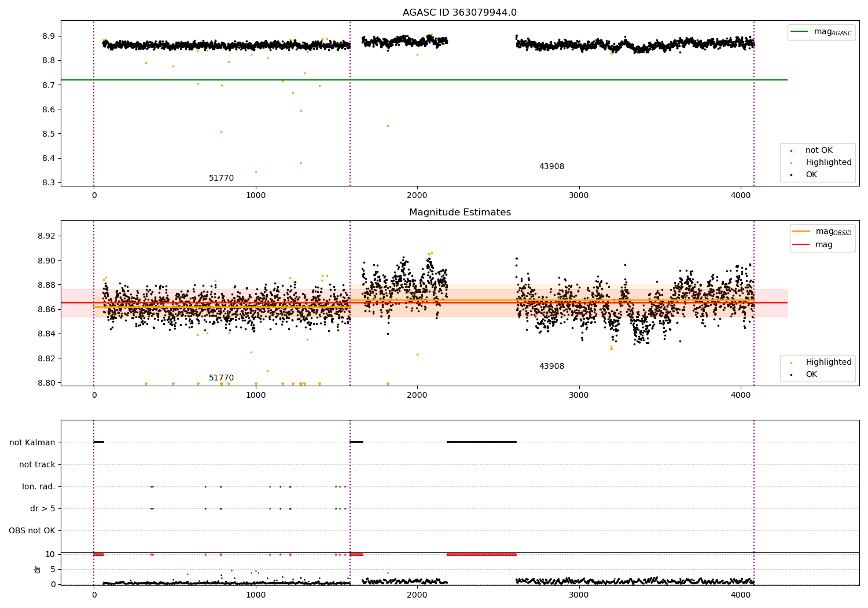Image resolution: width=868 pixels, height=608 pixels.
Task: Click OBSID label '43908' in Magnitude Estimates plot
Action: click(551, 367)
